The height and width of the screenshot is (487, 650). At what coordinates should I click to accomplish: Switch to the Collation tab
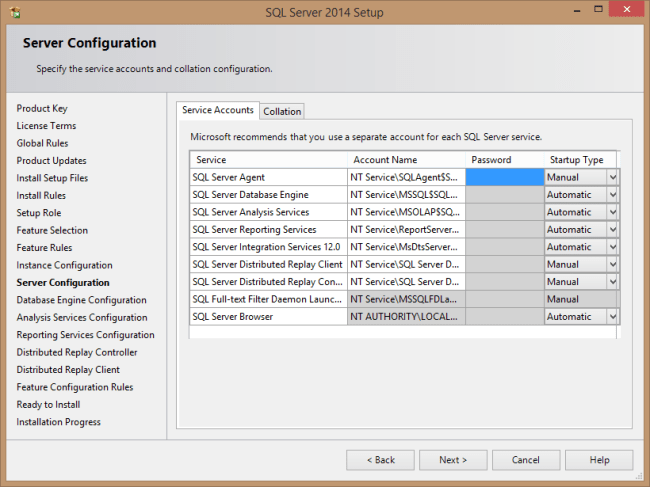(282, 111)
